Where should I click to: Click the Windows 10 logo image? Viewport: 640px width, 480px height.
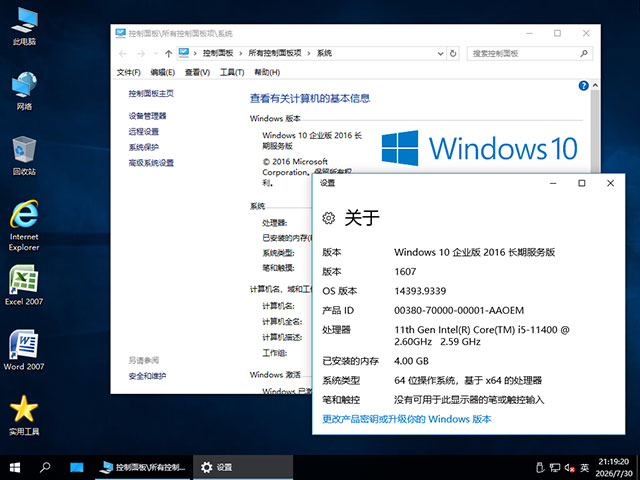pos(480,148)
